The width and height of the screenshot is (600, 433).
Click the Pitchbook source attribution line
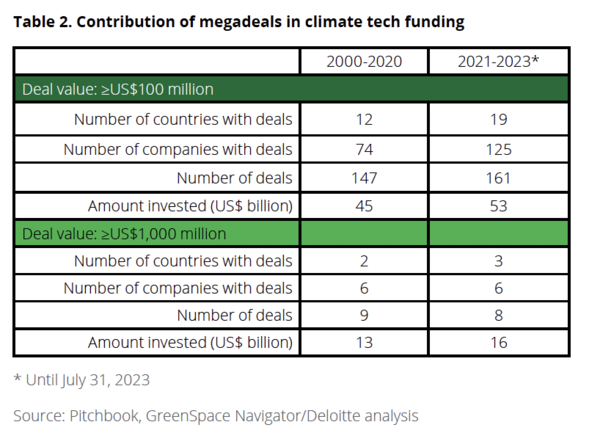tap(215, 414)
